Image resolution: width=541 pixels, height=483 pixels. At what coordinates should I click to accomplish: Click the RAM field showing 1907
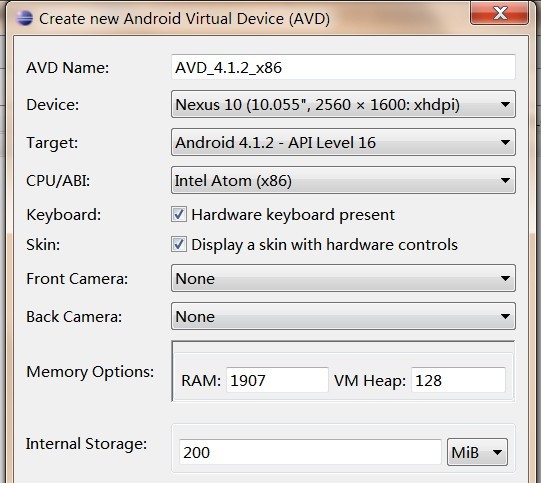(277, 380)
